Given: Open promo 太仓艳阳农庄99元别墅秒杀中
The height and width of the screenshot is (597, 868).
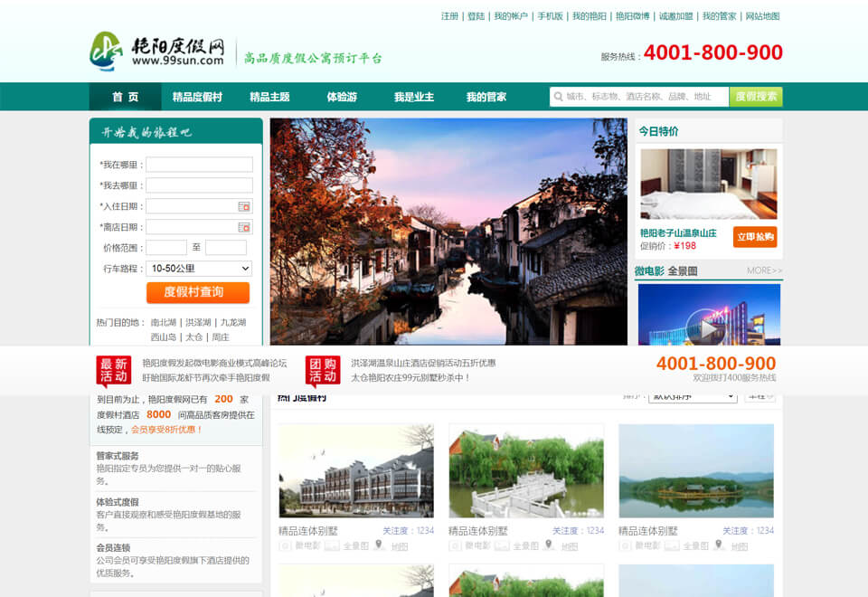Looking at the screenshot, I should (410, 378).
